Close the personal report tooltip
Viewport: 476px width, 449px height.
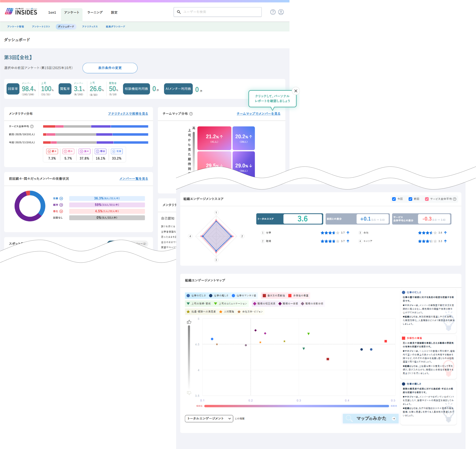296,91
